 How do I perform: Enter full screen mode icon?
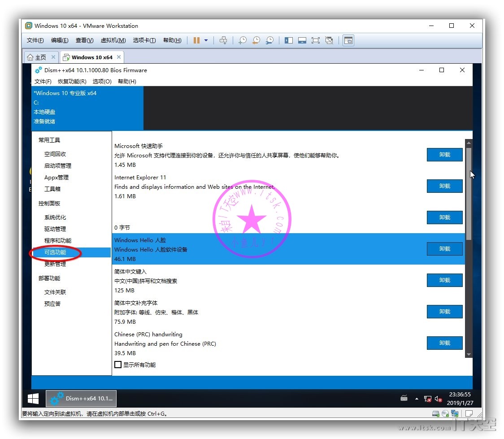(x=316, y=40)
